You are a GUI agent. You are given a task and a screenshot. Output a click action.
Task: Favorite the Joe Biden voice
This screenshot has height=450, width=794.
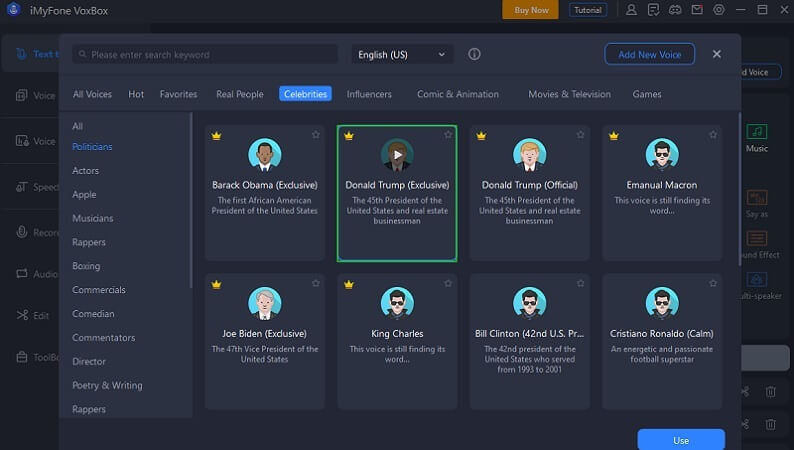316,283
